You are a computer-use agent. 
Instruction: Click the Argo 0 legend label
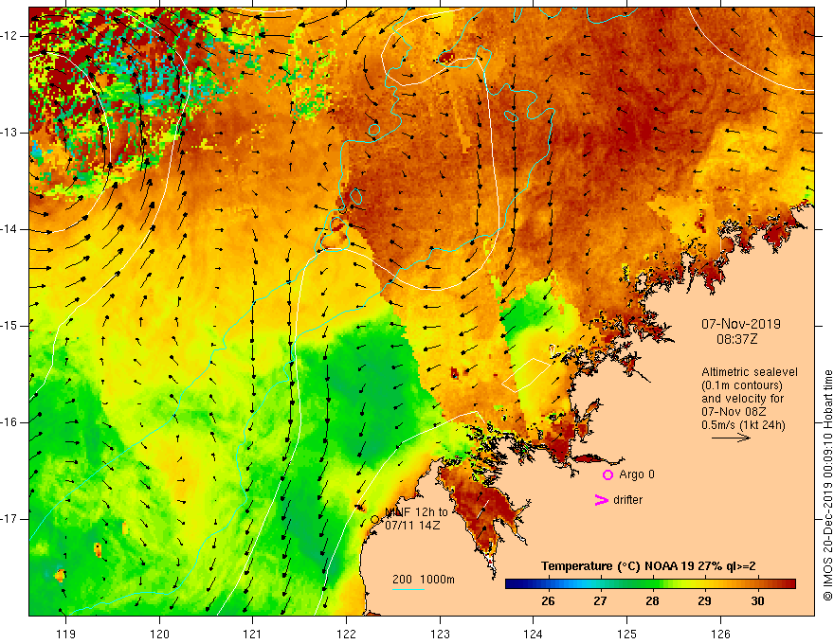637,474
